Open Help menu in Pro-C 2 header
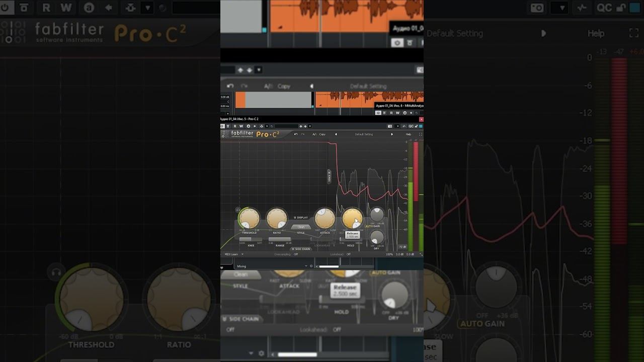 point(409,134)
